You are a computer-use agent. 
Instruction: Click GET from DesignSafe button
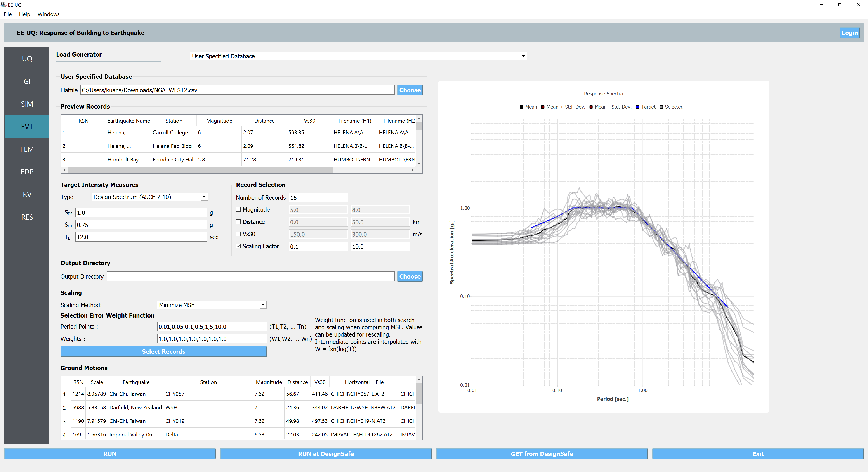click(x=542, y=454)
